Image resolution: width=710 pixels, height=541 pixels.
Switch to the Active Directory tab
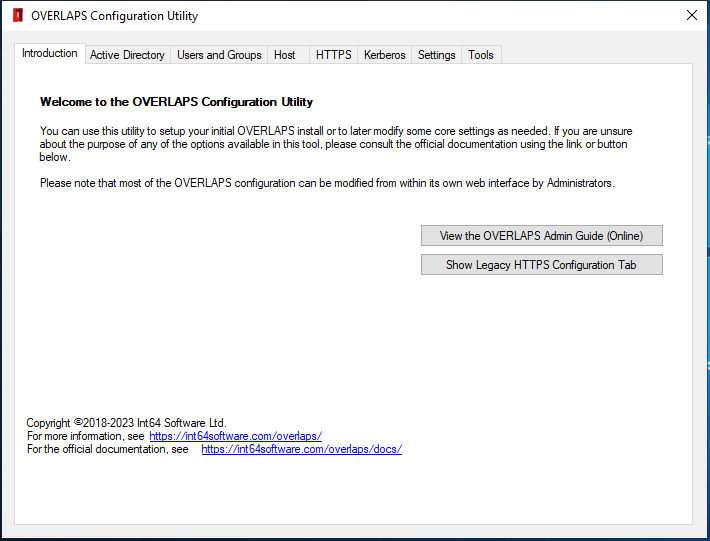tap(127, 55)
